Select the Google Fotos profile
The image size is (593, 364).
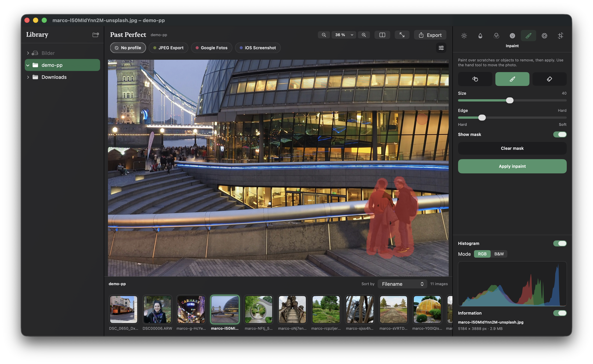pos(211,48)
